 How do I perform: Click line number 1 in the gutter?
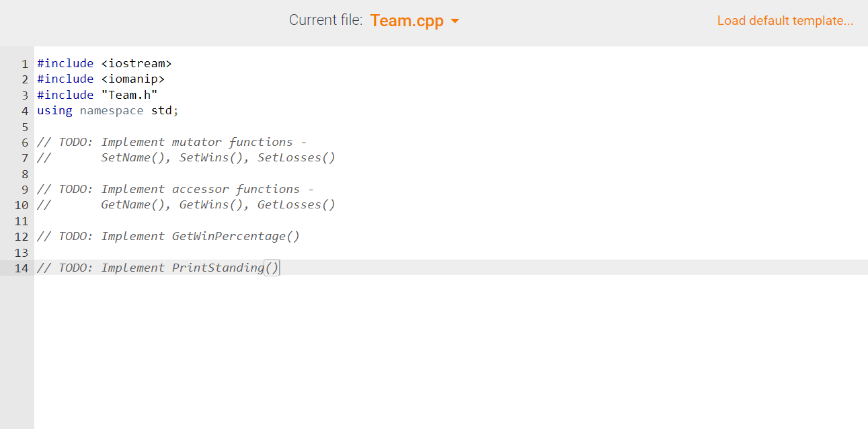coord(25,63)
